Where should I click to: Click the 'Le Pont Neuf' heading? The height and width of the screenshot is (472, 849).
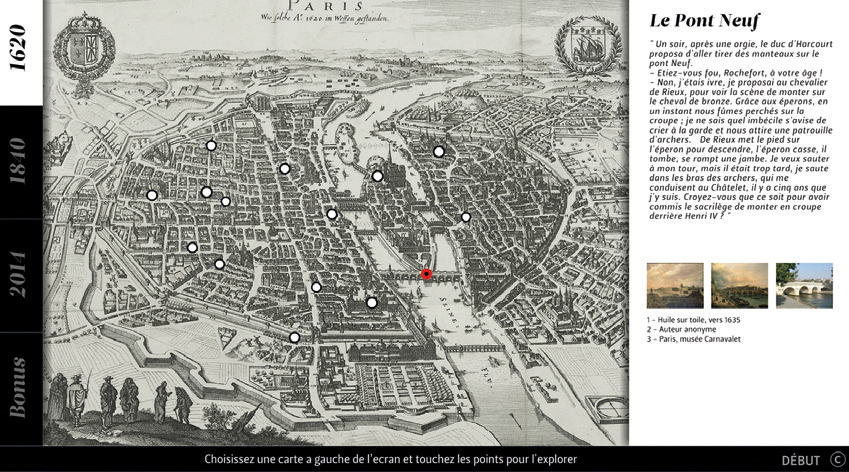tap(704, 21)
